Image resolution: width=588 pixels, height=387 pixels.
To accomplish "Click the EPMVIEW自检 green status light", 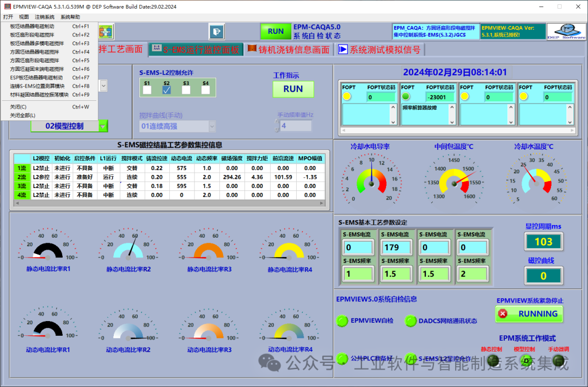I will (342, 321).
